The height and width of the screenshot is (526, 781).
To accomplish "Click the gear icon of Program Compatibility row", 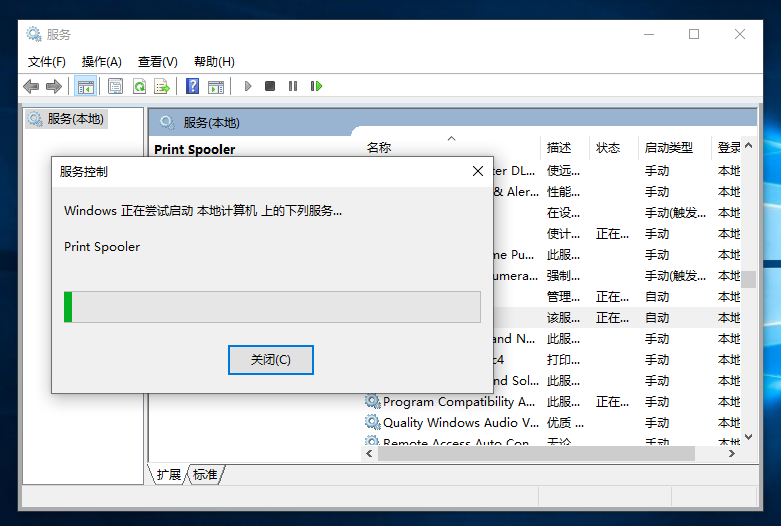I will 372,401.
